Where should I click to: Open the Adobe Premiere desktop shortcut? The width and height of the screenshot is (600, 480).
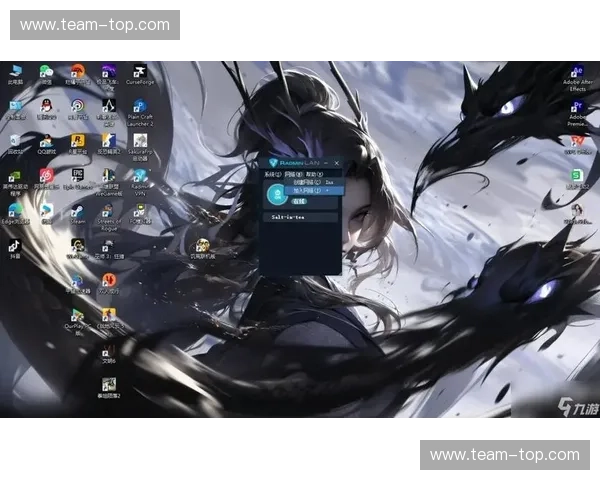[x=577, y=108]
